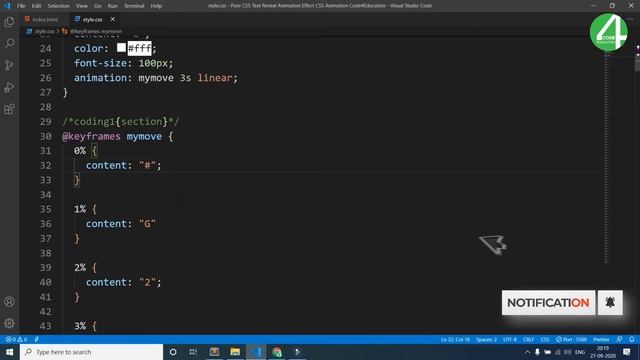Click the ENG language indicator in tray
Image resolution: width=640 pixels, height=360 pixels.
[x=580, y=352]
